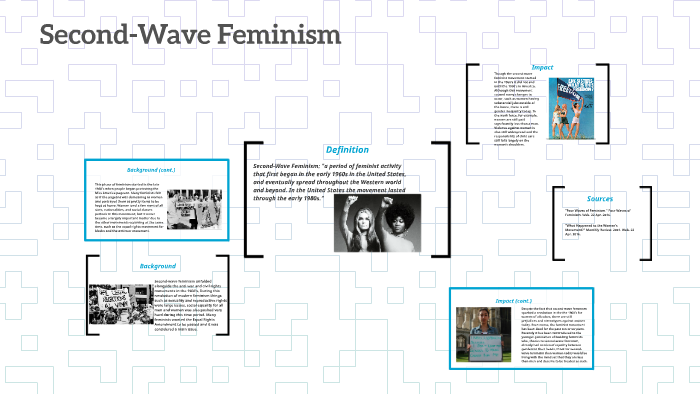This screenshot has width=700, height=394.
Task: Click the march photo in Background frame
Action: point(121,304)
